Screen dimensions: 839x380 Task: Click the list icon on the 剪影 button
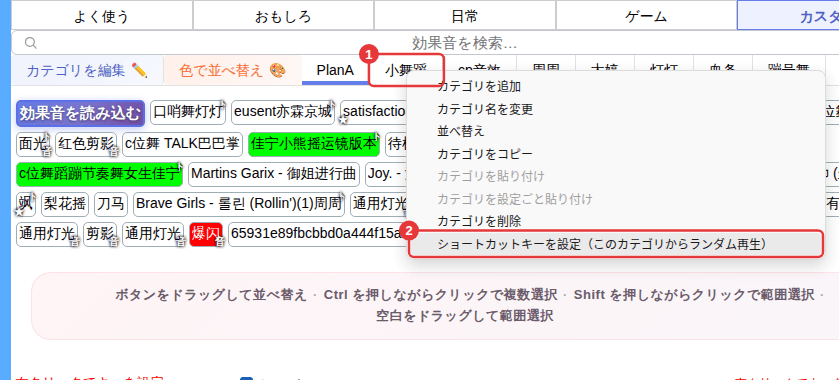tap(113, 242)
